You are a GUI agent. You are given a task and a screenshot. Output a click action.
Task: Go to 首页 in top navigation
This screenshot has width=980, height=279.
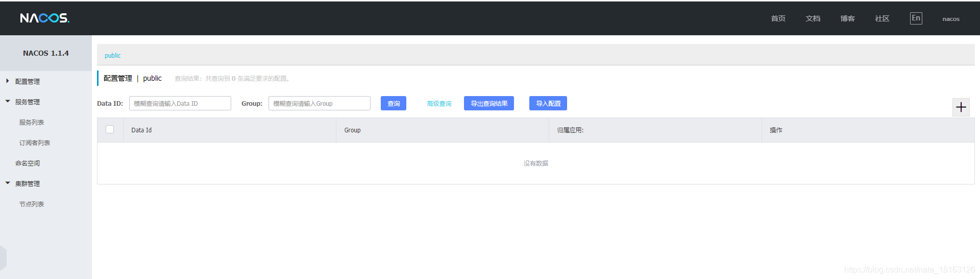(778, 18)
